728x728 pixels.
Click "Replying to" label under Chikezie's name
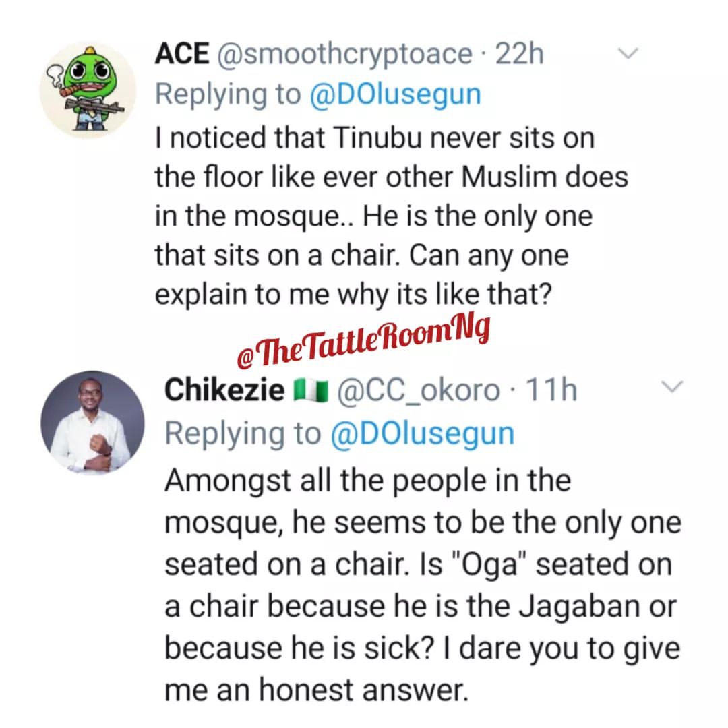[x=243, y=433]
